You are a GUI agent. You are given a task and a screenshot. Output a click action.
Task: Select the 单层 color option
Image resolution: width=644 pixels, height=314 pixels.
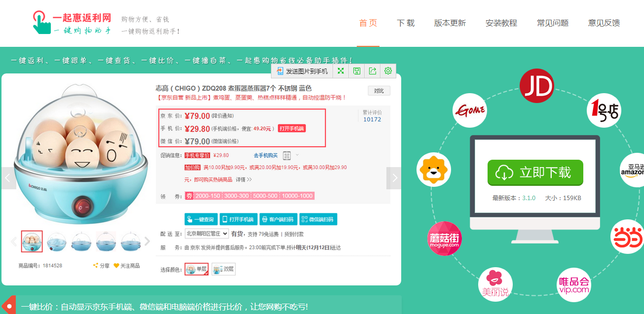click(196, 269)
